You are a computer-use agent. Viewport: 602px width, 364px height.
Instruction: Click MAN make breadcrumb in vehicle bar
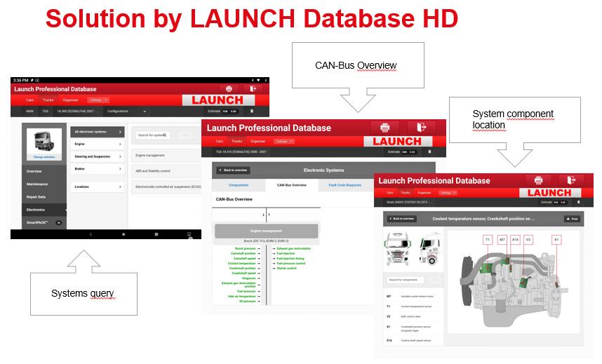[29, 112]
